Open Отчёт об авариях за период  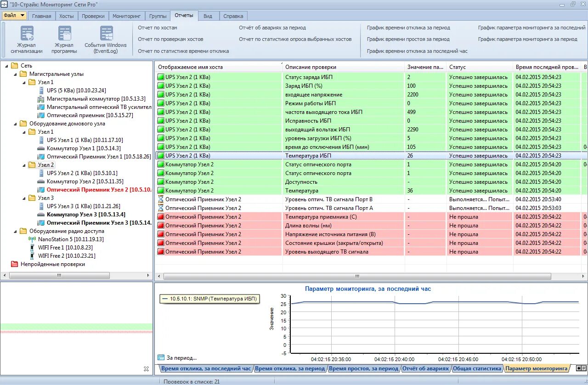point(272,28)
